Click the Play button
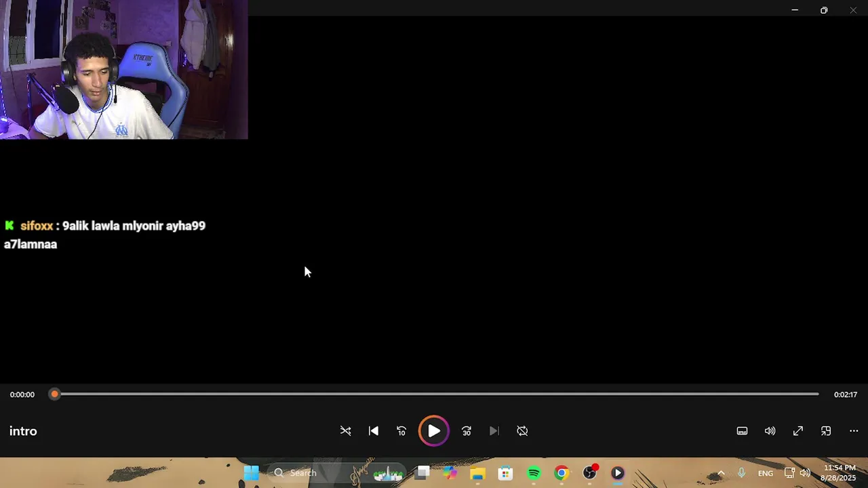This screenshot has height=488, width=868. 433,431
